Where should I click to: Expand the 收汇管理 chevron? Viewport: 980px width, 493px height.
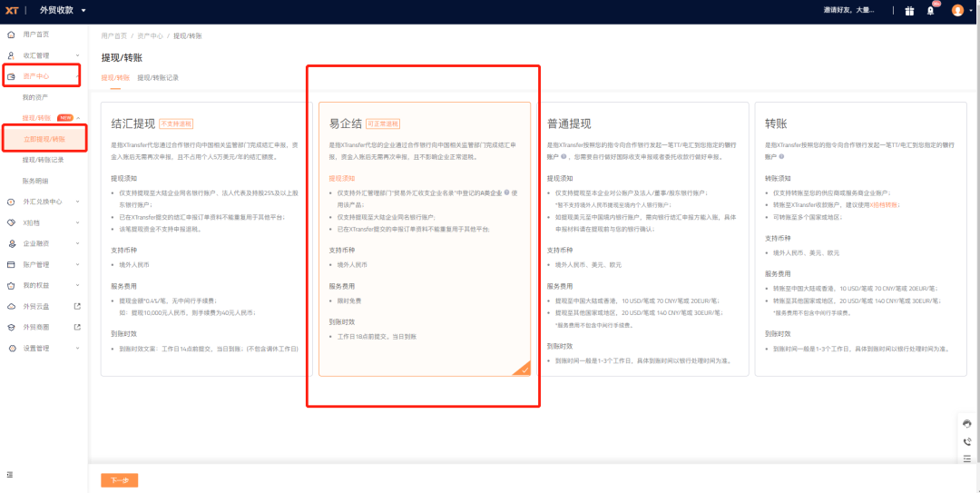[x=77, y=55]
